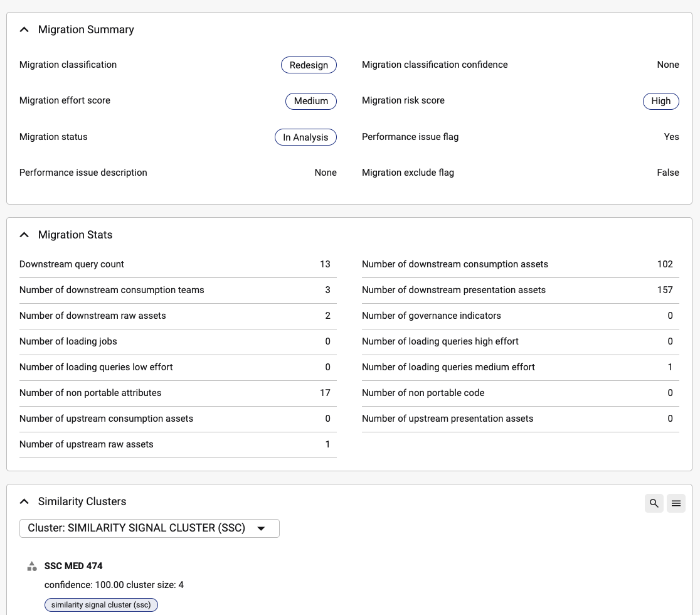Screen dimensions: 700x615
Task: Open the SSC MED 474 cluster entry
Action: pos(73,566)
